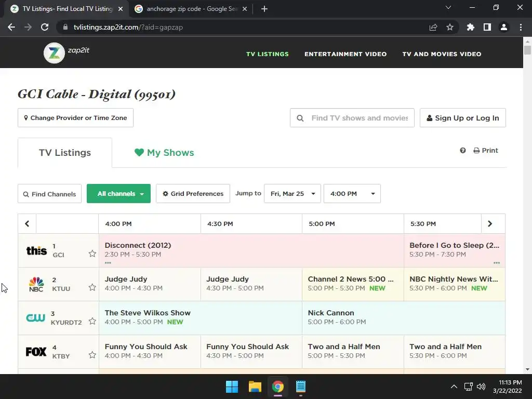Close the TV Listings browser tab
Screen dimensions: 532x399
(121, 9)
